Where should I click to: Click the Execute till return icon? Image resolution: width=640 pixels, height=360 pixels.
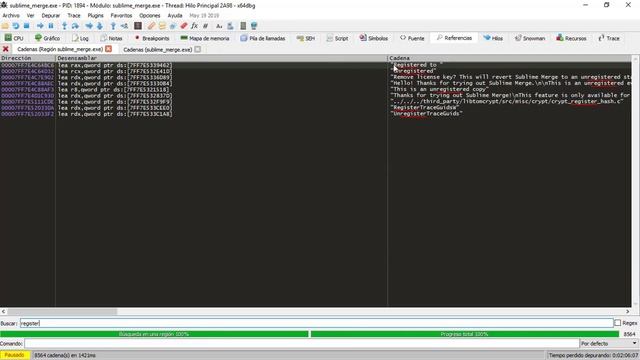pyautogui.click(x=113, y=26)
